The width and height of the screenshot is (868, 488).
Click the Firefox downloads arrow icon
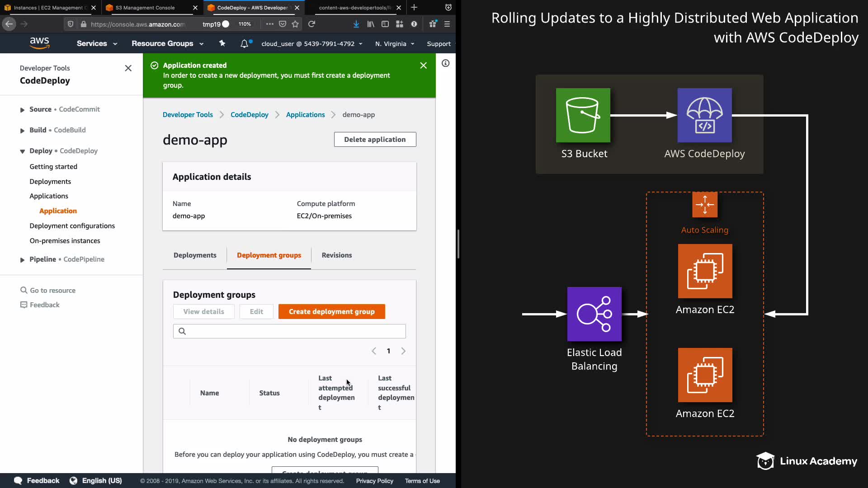click(x=356, y=24)
